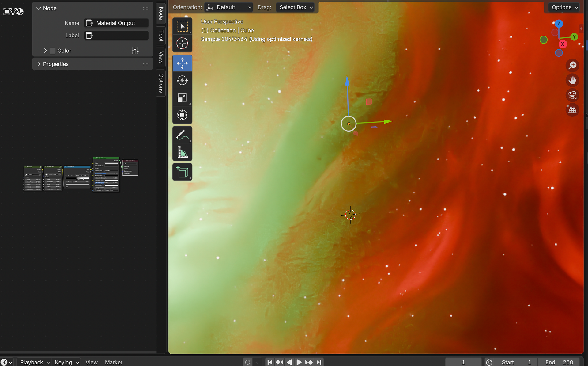
Task: Toggle use preview range clock icon
Action: click(489, 362)
